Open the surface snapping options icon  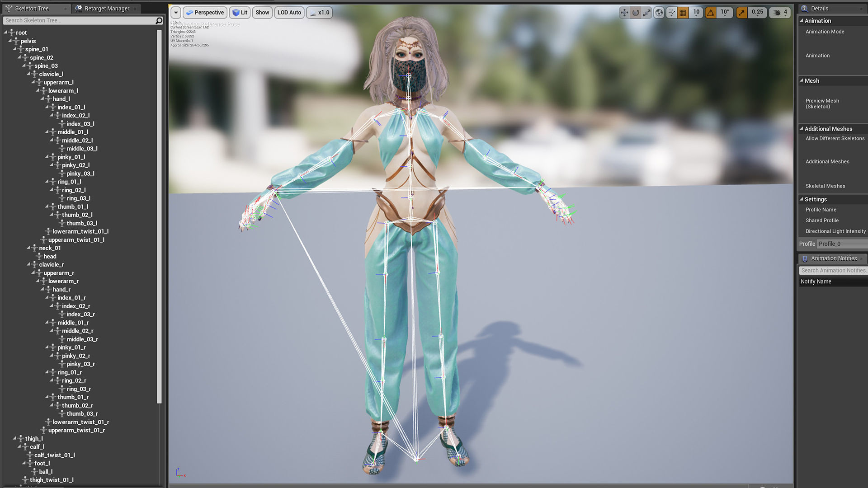[671, 13]
